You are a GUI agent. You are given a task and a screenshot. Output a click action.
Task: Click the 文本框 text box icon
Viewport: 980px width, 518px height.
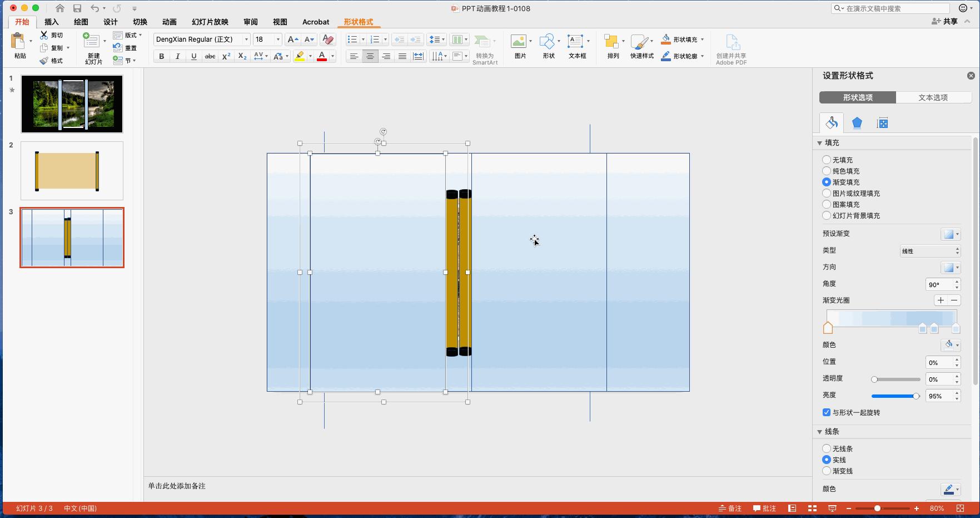click(x=576, y=46)
